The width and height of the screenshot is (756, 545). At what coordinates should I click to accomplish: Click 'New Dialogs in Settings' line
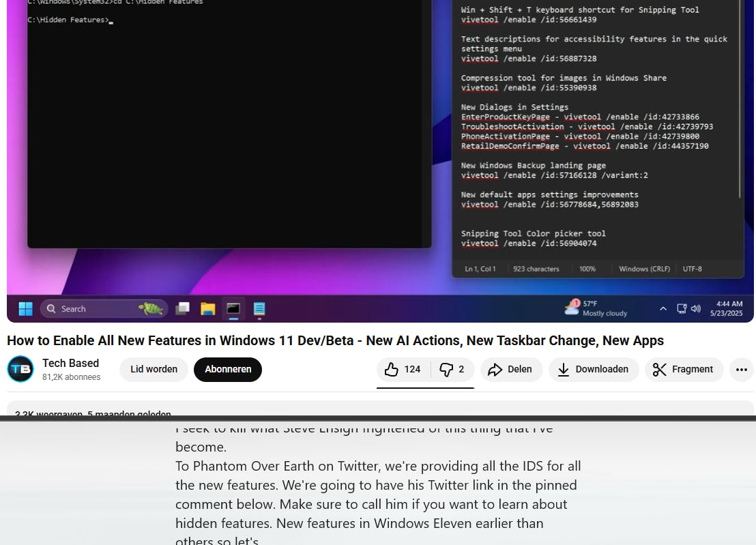(x=514, y=107)
